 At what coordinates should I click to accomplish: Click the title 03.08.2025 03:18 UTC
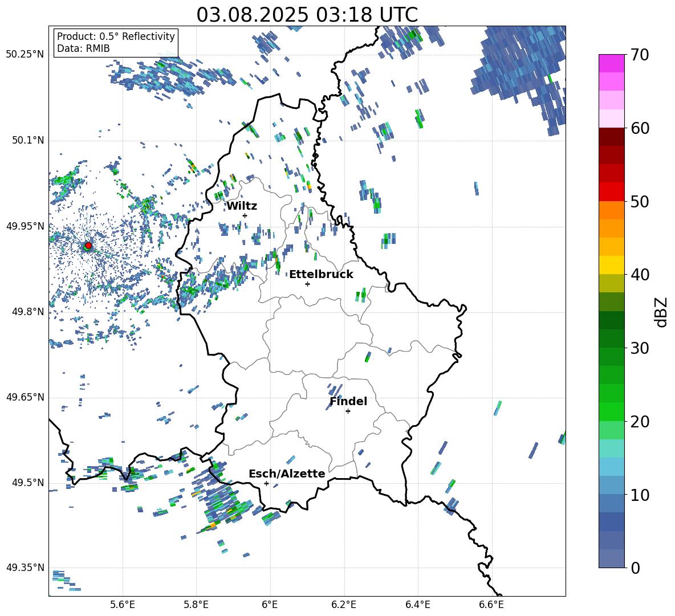click(307, 15)
